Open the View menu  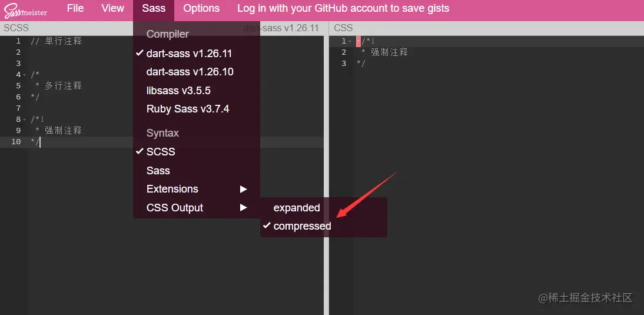click(x=112, y=8)
